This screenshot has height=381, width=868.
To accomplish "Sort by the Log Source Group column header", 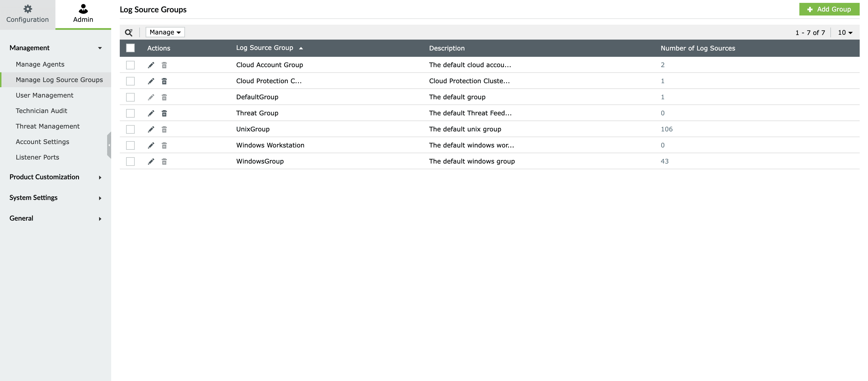I will tap(265, 48).
